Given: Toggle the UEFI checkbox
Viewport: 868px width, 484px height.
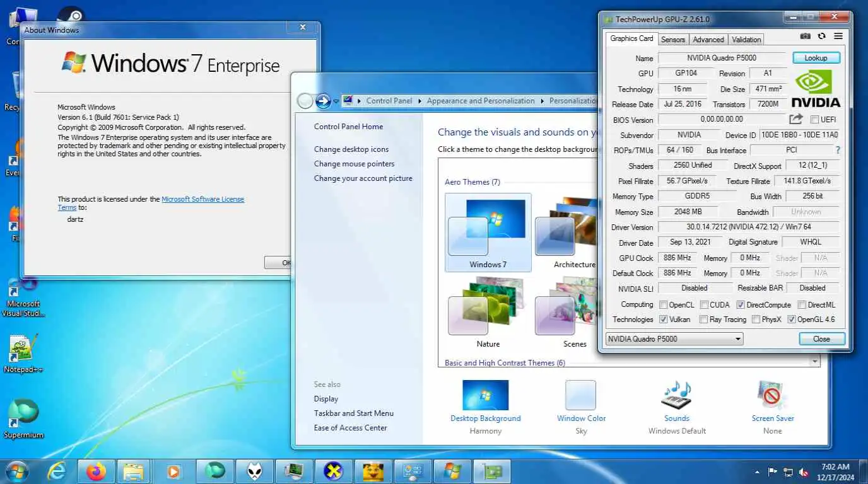Looking at the screenshot, I should 814,120.
